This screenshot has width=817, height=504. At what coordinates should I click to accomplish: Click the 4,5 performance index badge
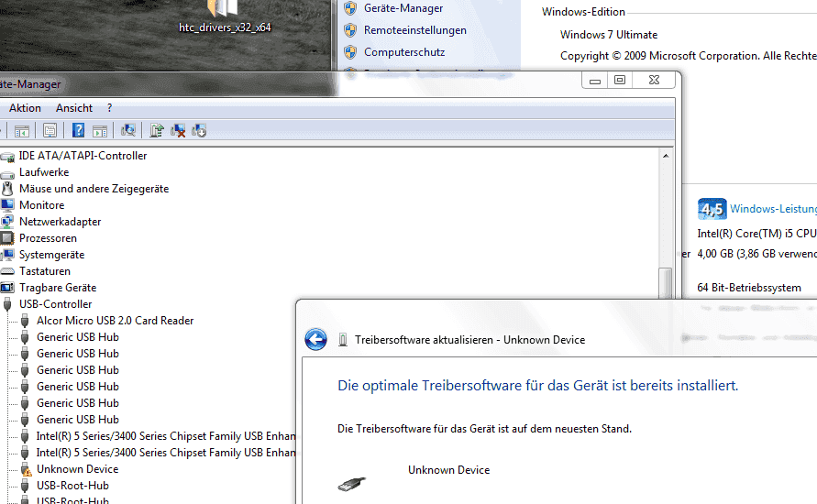[712, 209]
